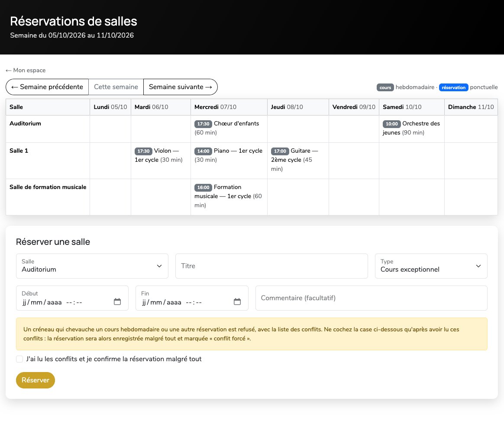Open the Salle dropdown
Image resolution: width=504 pixels, height=430 pixels.
pos(92,266)
